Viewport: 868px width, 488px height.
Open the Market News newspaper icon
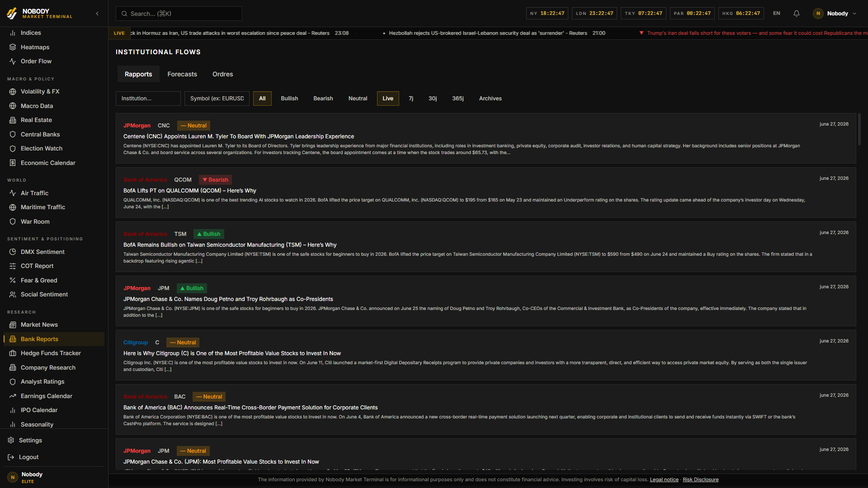point(13,325)
